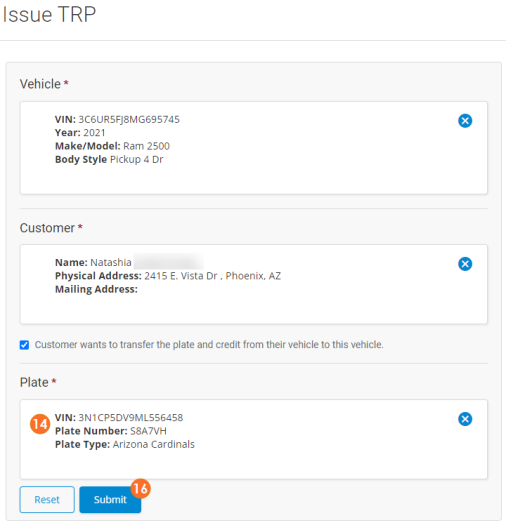Remove the selected Ram 2500 vehicle

point(465,121)
